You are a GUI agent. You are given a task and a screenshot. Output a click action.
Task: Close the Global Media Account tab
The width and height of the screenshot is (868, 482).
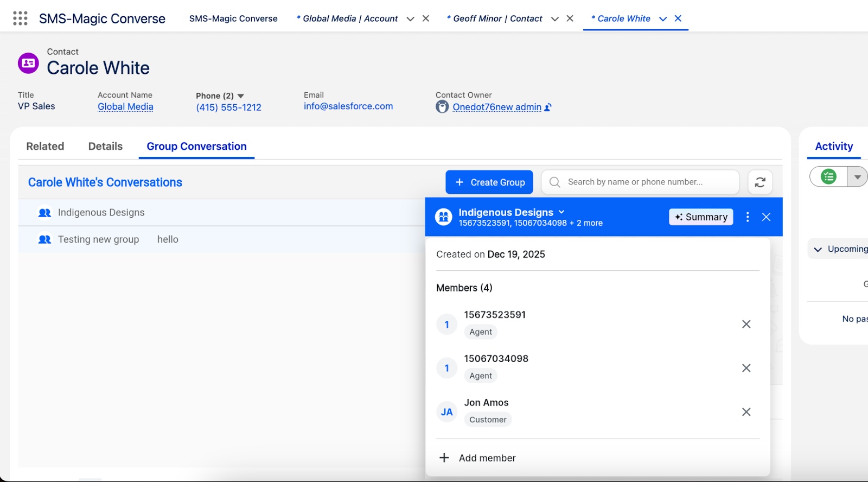point(426,18)
